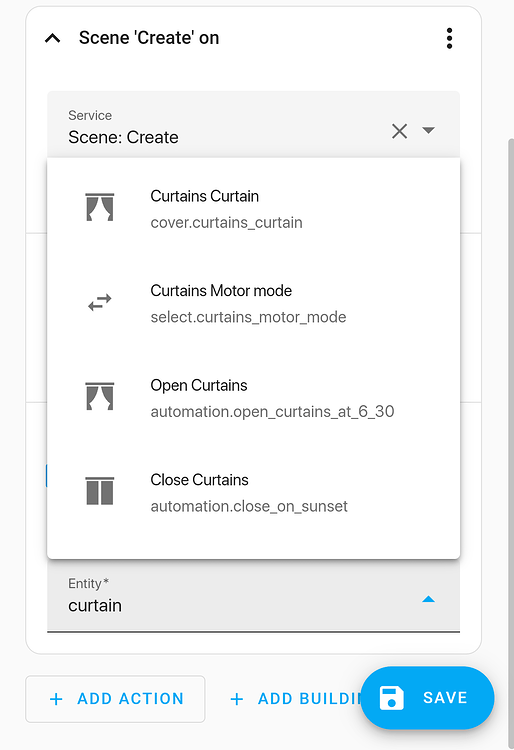Click the curtain icon beside Curtains Curtain

click(99, 207)
